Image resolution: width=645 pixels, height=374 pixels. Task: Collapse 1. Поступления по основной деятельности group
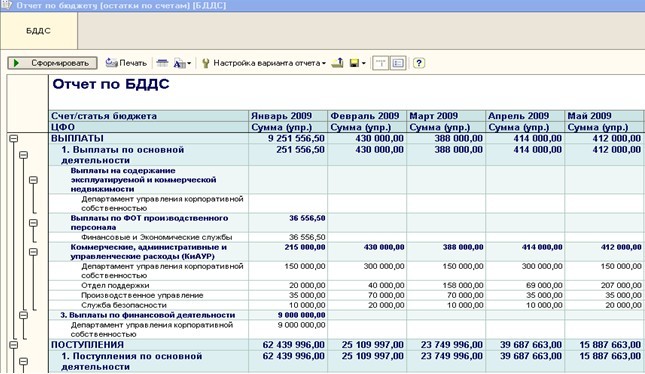23,362
